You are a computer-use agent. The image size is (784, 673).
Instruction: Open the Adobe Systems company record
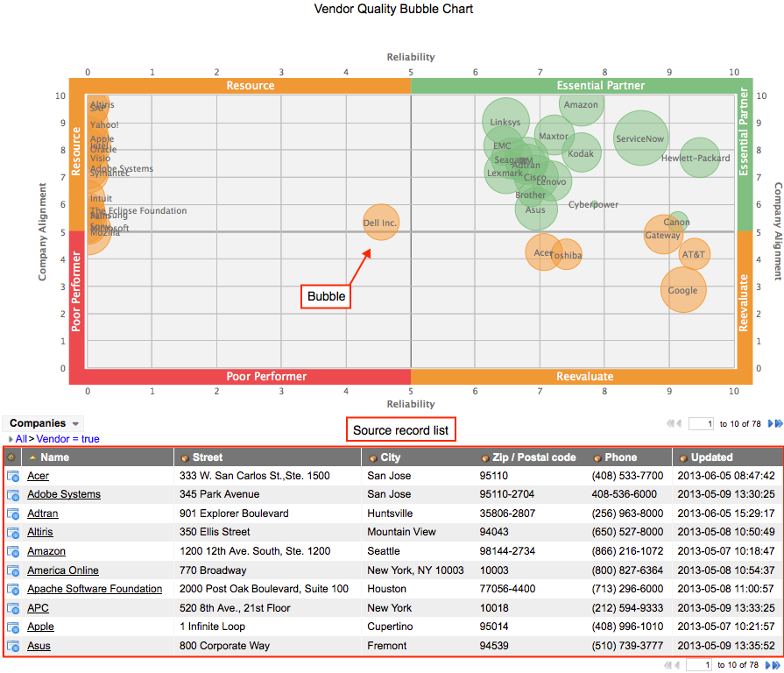coord(64,494)
